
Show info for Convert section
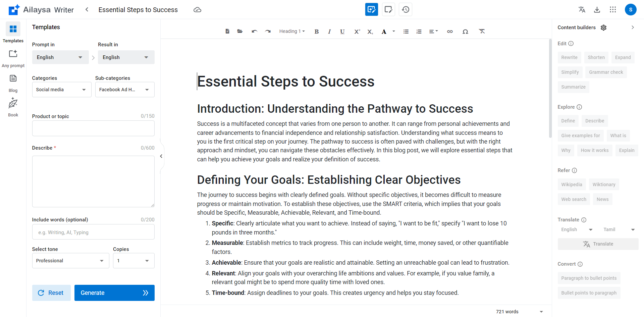(580, 264)
